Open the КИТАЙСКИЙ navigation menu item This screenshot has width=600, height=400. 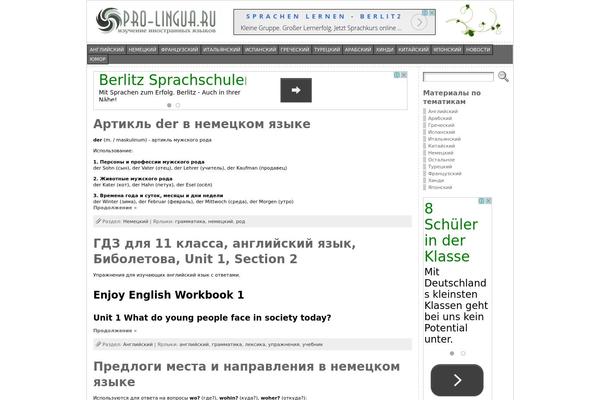click(413, 50)
